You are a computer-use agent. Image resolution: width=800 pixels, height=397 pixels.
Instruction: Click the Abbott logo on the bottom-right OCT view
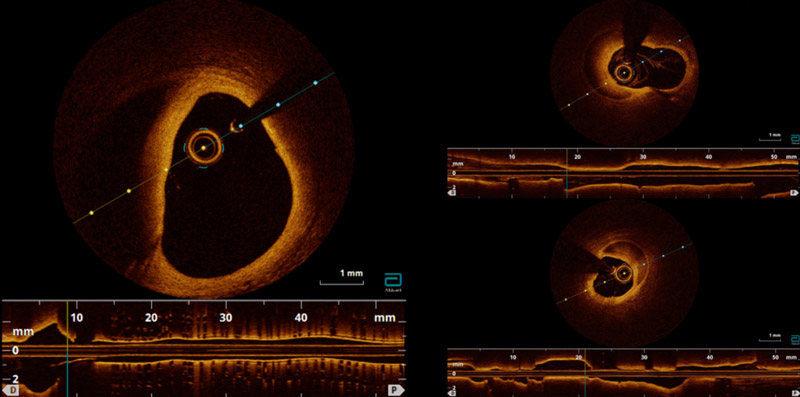pyautogui.click(x=795, y=339)
